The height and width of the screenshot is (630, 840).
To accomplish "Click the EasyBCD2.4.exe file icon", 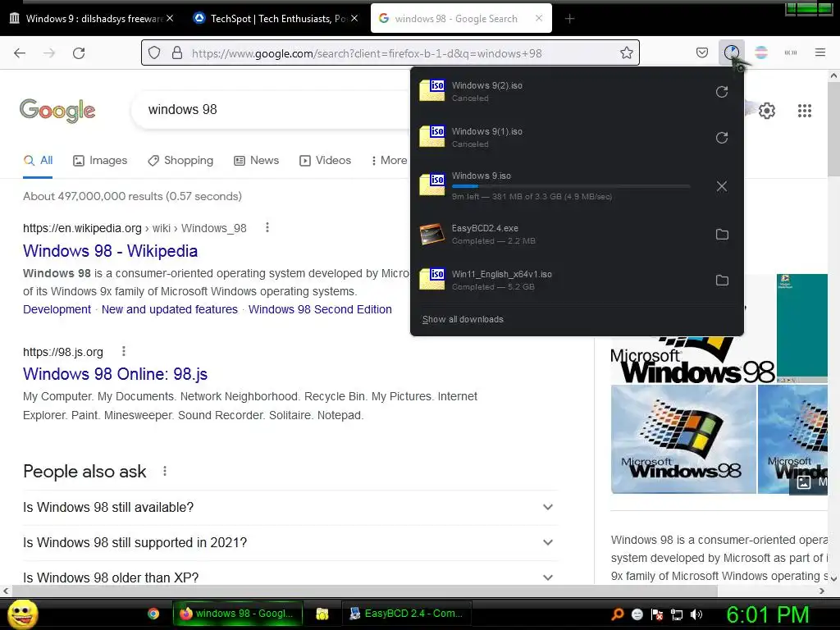I will point(431,234).
